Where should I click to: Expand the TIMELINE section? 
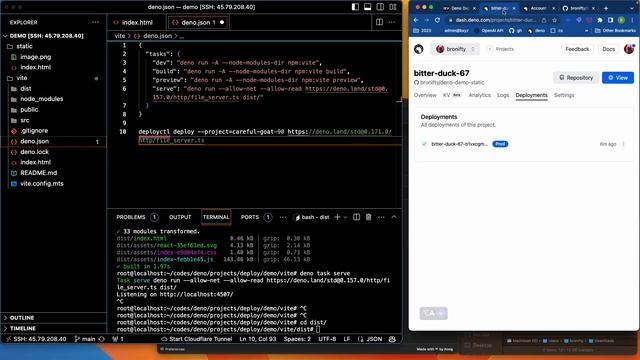point(53,328)
